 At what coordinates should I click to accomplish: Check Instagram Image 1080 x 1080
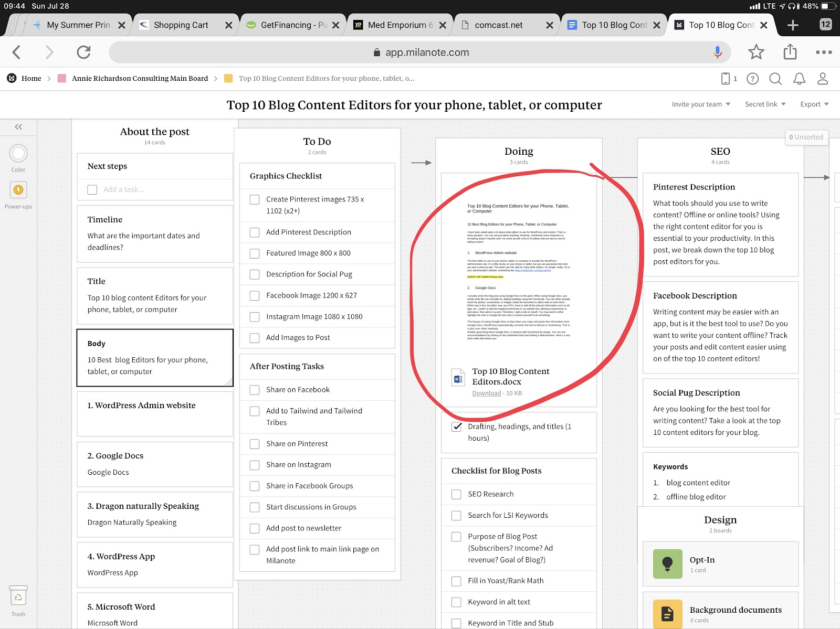click(255, 317)
